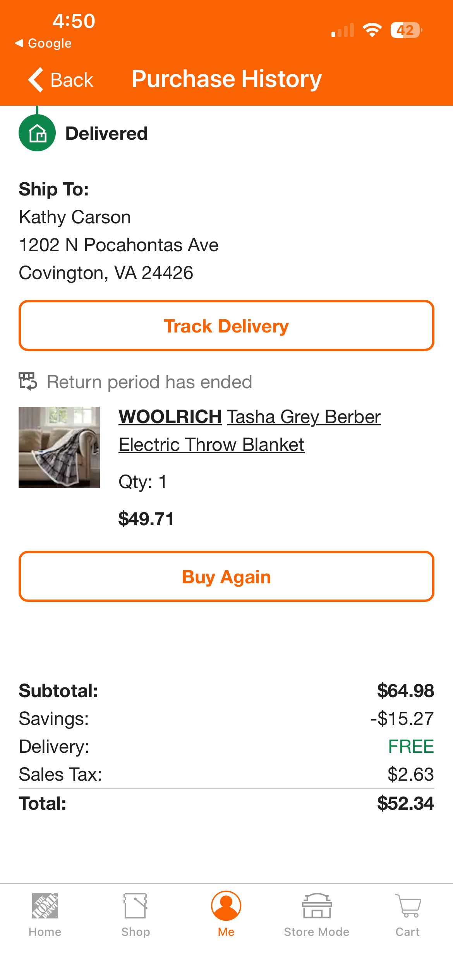453x980 pixels.
Task: Tap the green Delivered house icon
Action: pyautogui.click(x=37, y=133)
